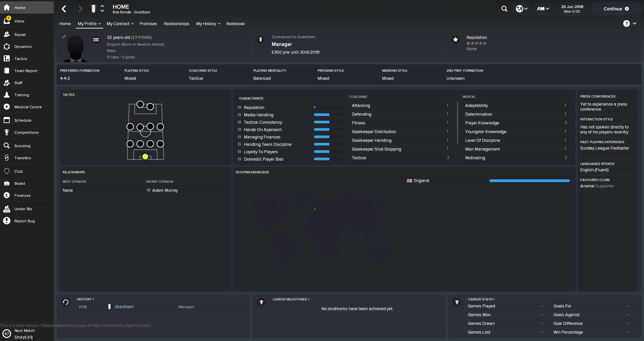Click the info icon beside Media Handling
644x341 pixels.
(239, 115)
